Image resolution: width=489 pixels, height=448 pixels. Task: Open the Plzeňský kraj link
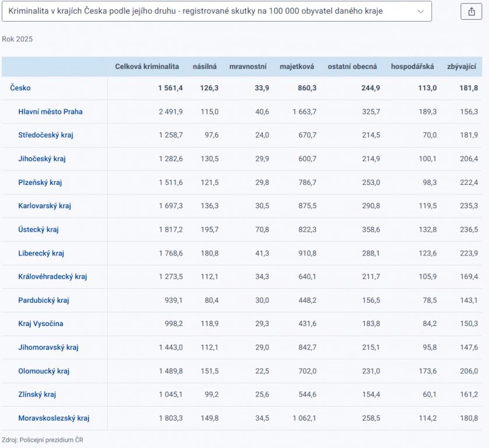point(40,183)
